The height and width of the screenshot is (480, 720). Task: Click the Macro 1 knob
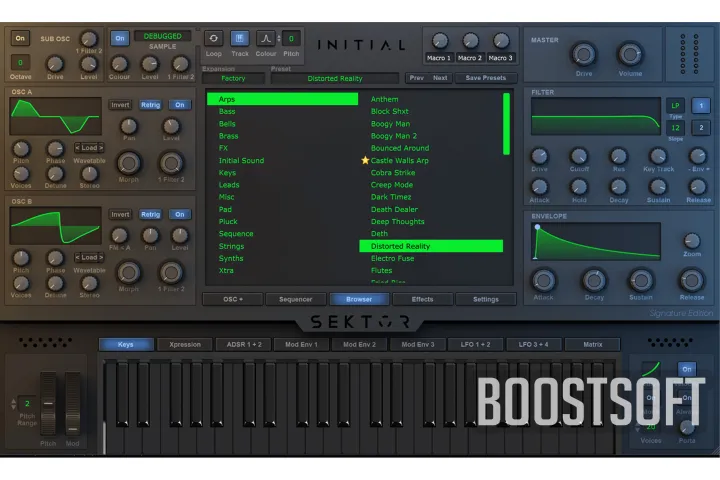pyautogui.click(x=439, y=41)
